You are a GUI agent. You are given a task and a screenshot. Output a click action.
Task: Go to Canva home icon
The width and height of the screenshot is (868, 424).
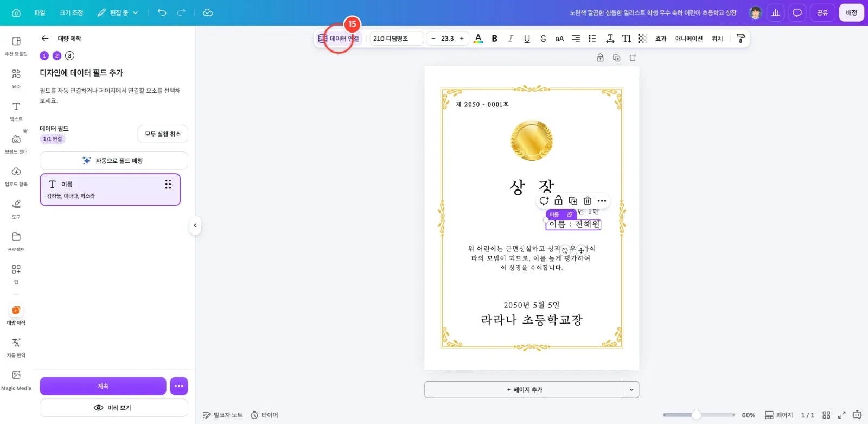[16, 12]
